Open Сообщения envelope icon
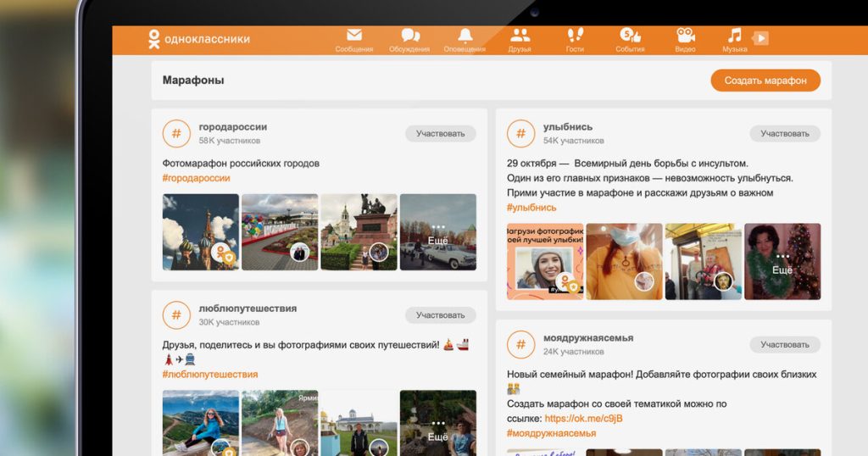 (x=354, y=36)
